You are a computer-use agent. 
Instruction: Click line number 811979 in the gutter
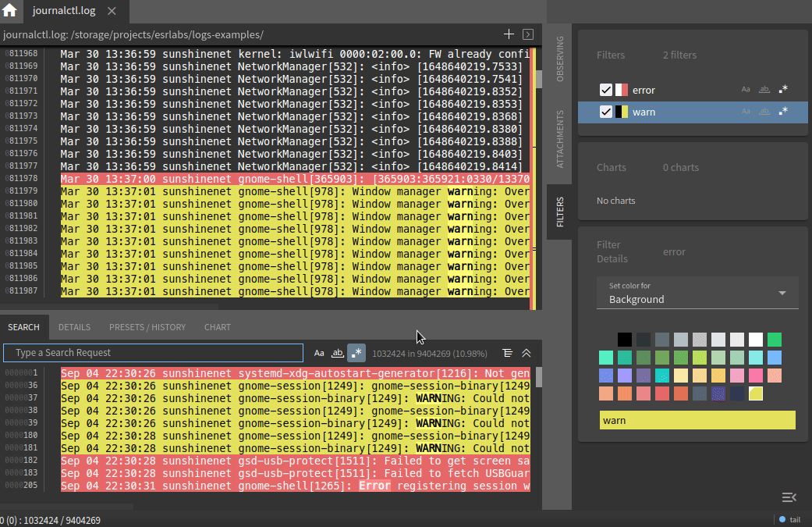point(22,191)
